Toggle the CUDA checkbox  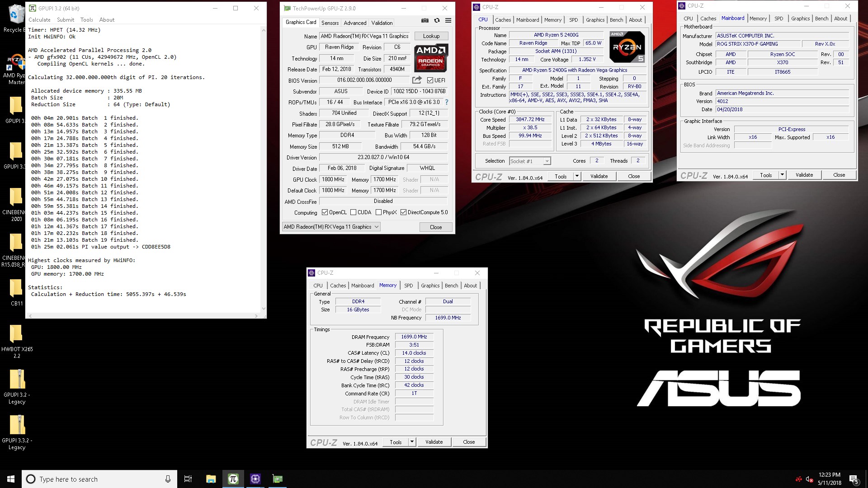(x=353, y=212)
